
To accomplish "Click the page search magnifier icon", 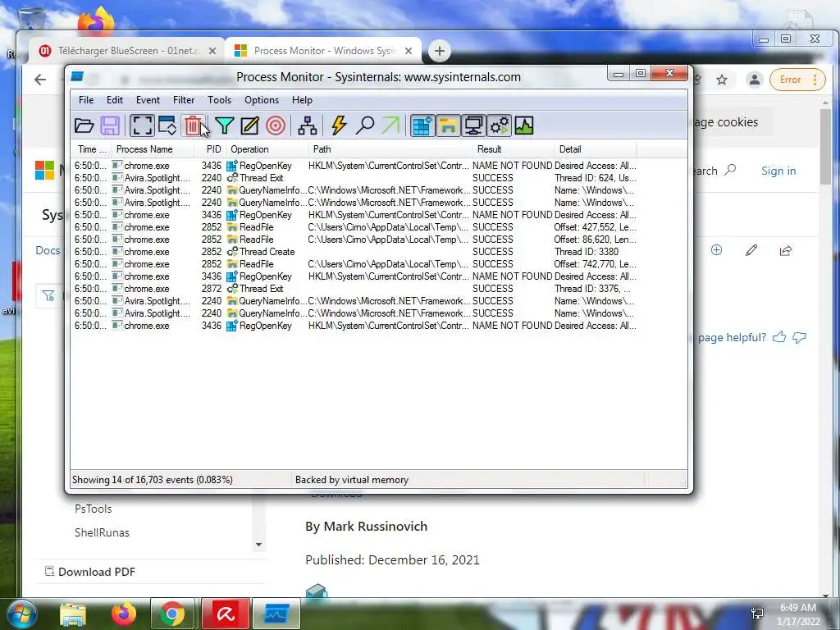I will point(730,171).
